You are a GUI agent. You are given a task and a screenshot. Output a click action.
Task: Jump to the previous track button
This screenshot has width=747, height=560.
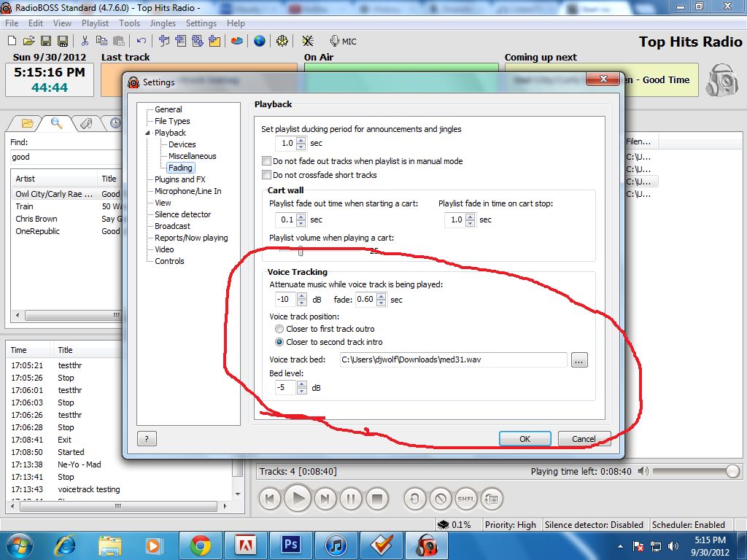coord(270,499)
